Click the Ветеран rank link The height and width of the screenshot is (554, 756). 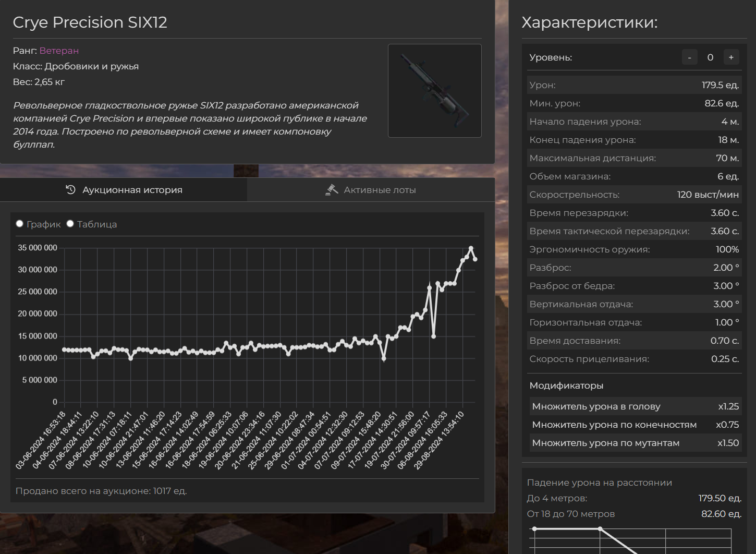coord(59,51)
